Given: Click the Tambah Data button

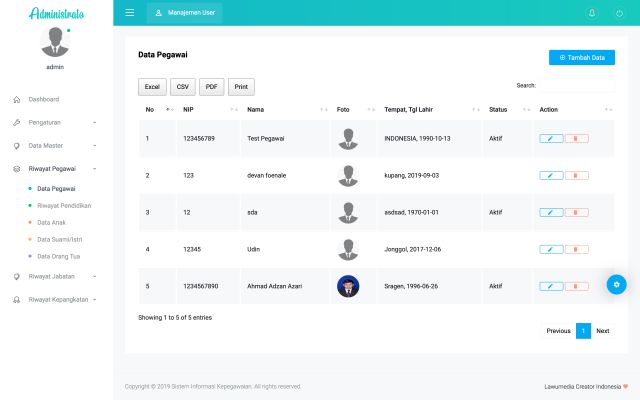Looking at the screenshot, I should 582,58.
